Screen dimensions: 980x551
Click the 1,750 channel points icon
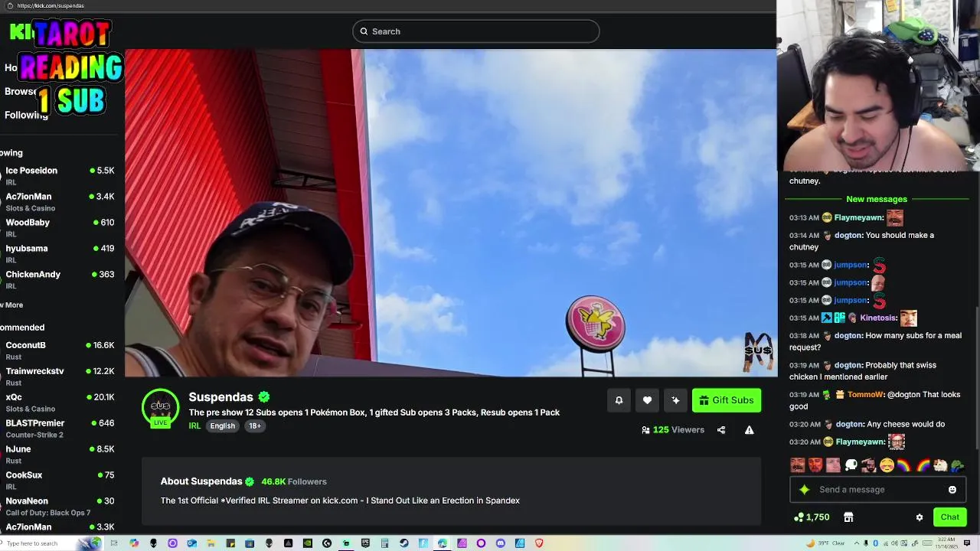point(799,517)
